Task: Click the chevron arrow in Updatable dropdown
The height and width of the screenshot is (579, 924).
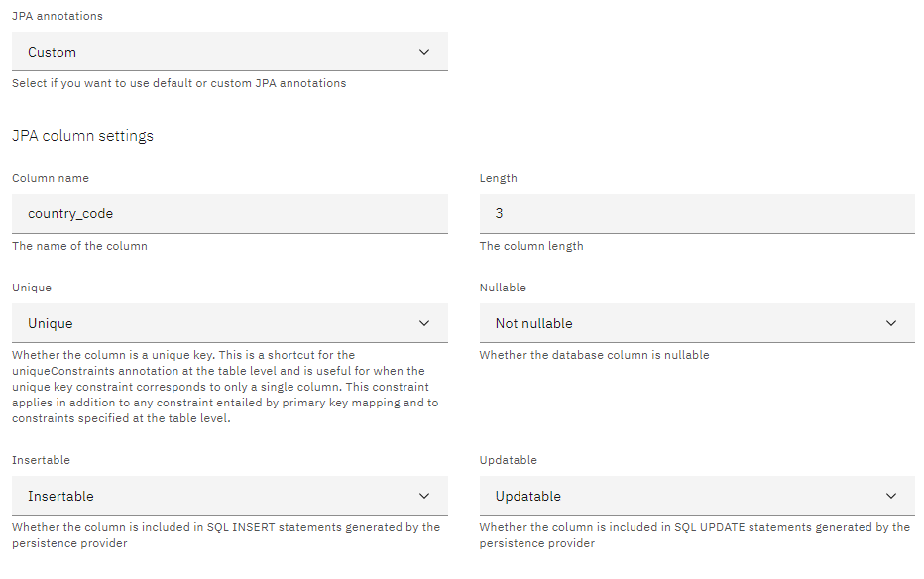Action: [x=891, y=496]
